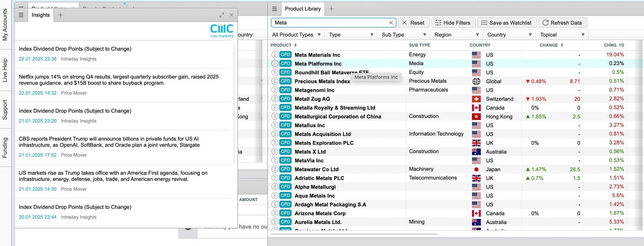Expand the Type filter dropdown

point(351,35)
